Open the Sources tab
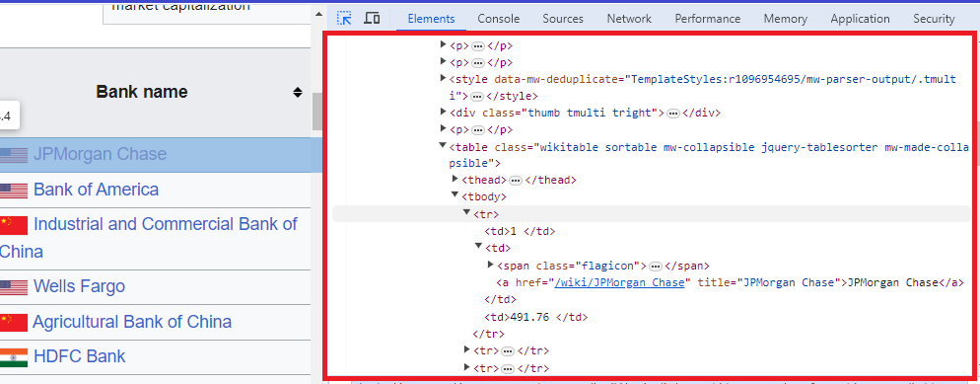The width and height of the screenshot is (980, 384). pyautogui.click(x=563, y=19)
